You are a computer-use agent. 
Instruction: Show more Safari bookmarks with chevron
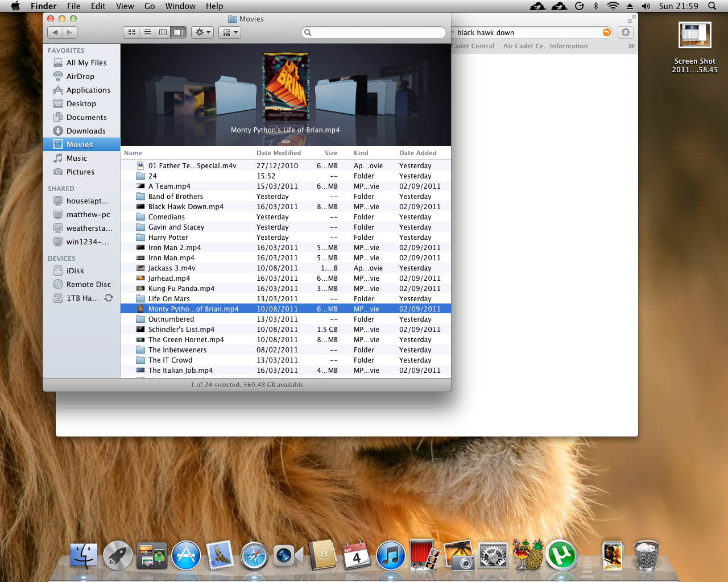click(631, 46)
